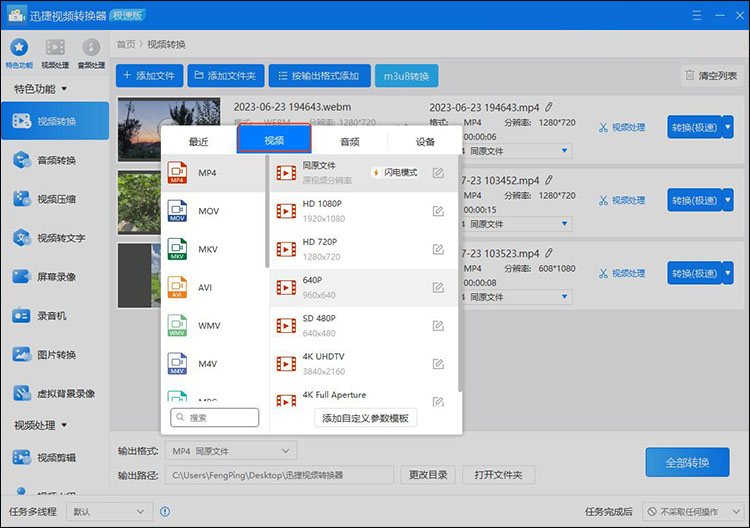The height and width of the screenshot is (528, 750).
Task: Expand the 特色功能 sidebar section
Action: [x=41, y=89]
